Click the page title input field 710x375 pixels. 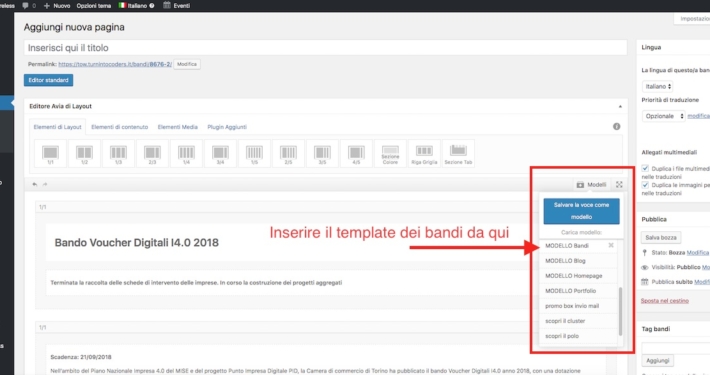pos(325,48)
